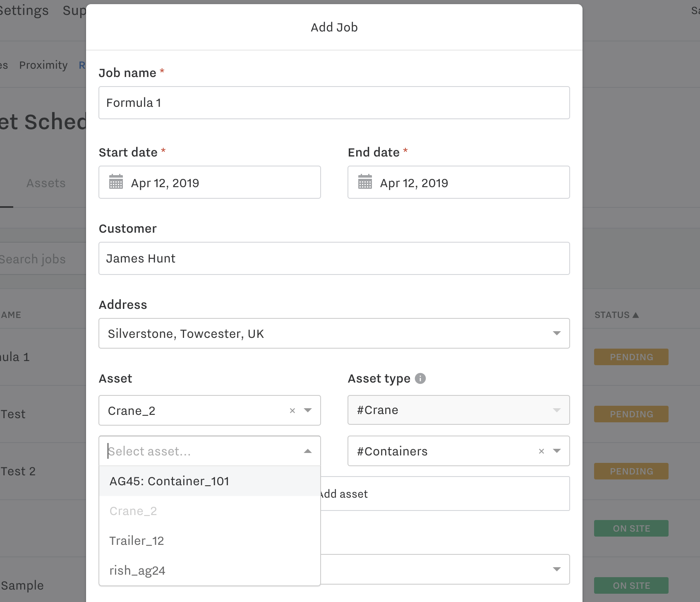This screenshot has width=700, height=602.
Task: Click the PENDING badge next to Test
Action: click(630, 414)
